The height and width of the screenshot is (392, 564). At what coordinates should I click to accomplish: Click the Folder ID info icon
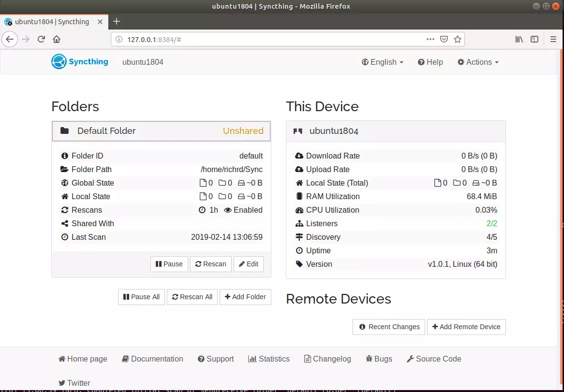click(65, 156)
